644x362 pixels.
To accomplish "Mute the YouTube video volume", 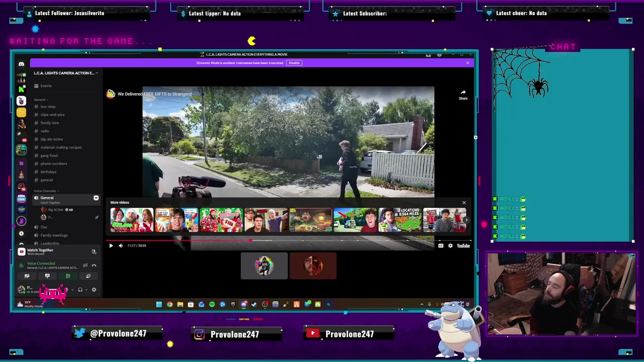I will [x=121, y=246].
